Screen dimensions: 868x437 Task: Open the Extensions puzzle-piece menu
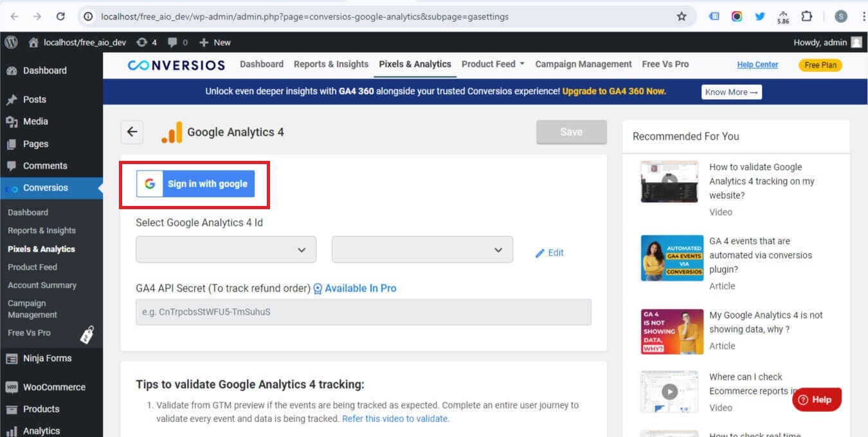(806, 17)
